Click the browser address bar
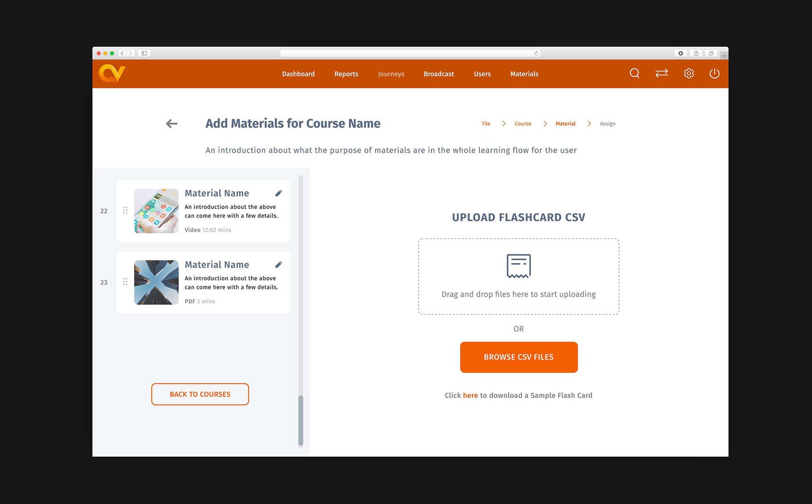Screen dimensions: 812x504 [410, 53]
